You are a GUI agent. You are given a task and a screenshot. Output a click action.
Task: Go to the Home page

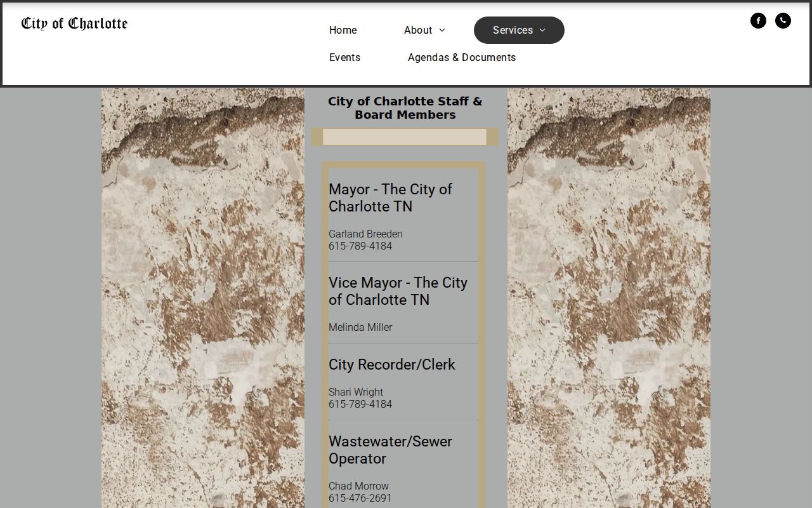[x=343, y=30]
